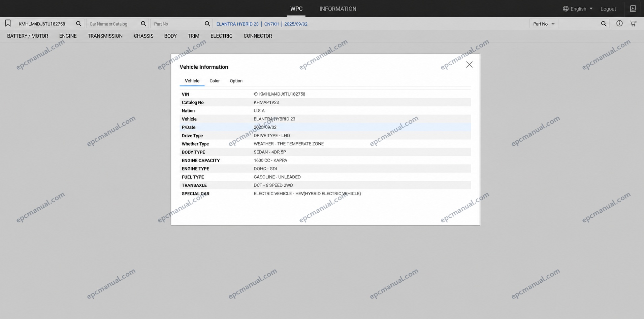
Task: Switch to the INFORMATION tab
Action: pos(338,9)
